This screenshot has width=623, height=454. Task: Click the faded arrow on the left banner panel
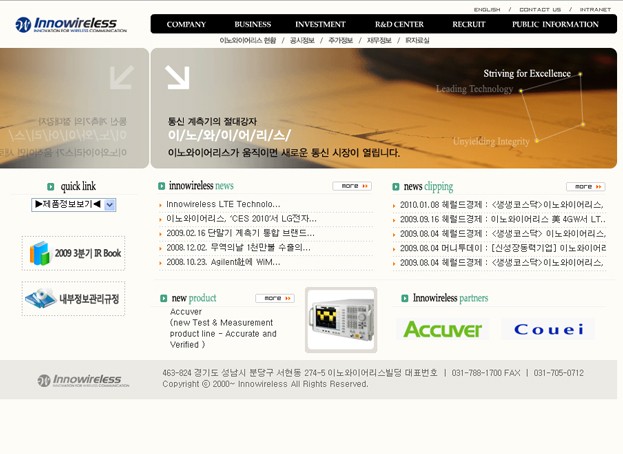(122, 77)
